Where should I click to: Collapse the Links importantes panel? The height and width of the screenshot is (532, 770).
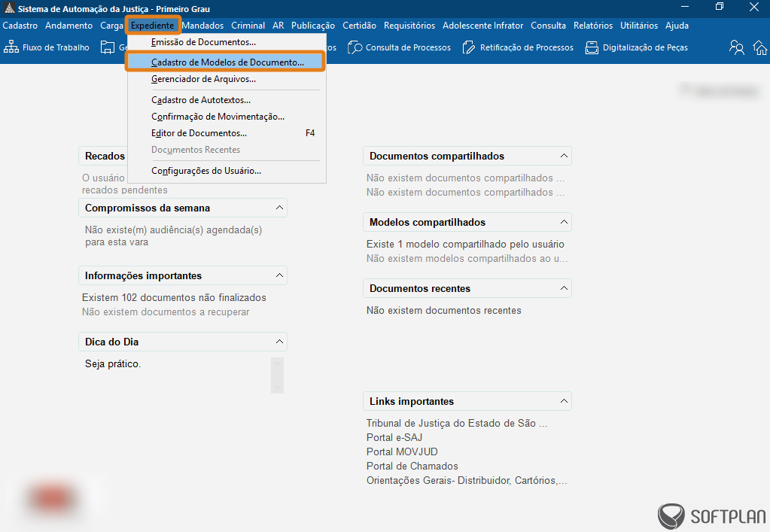[564, 401]
